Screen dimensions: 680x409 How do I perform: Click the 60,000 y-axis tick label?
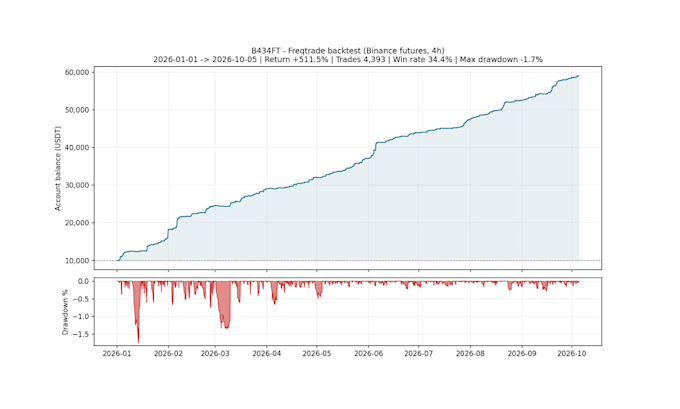tap(77, 72)
